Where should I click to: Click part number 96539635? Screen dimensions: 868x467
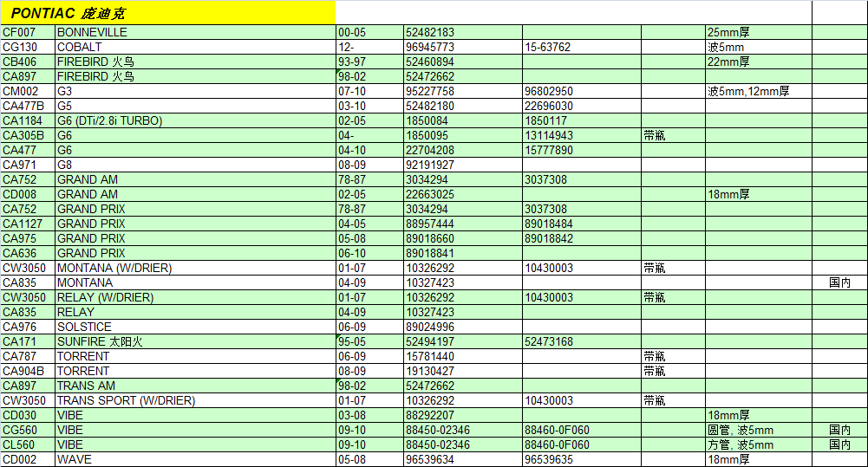[582, 459]
